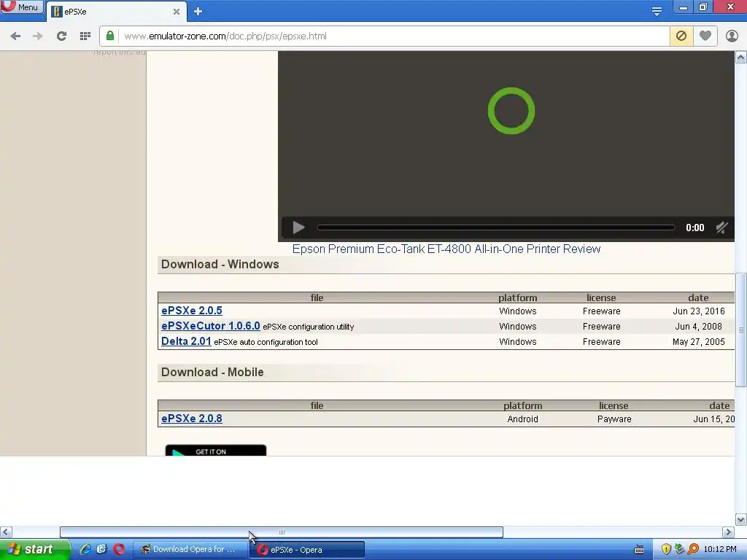Unmute the video sound icon
747x560 pixels.
[721, 227]
